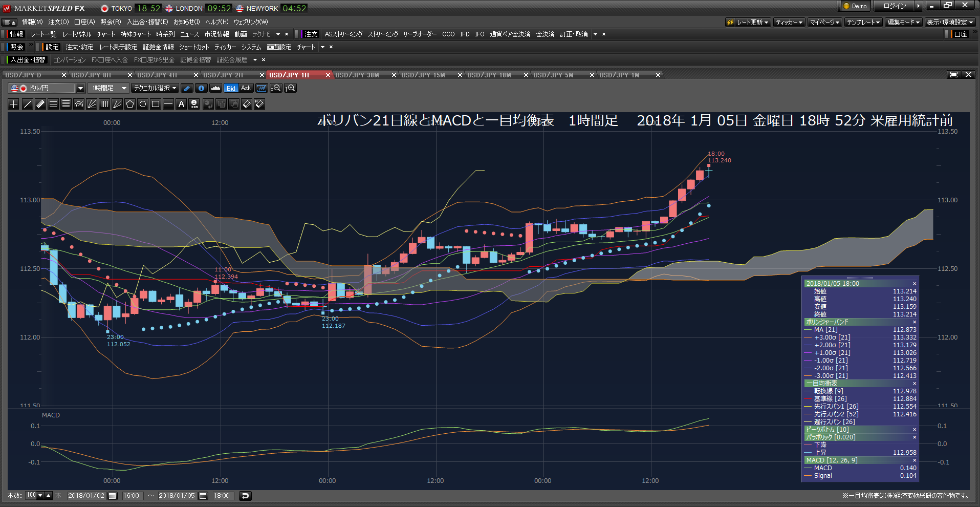The width and height of the screenshot is (980, 507).
Task: Click the 全決済 toolbar button
Action: [545, 34]
